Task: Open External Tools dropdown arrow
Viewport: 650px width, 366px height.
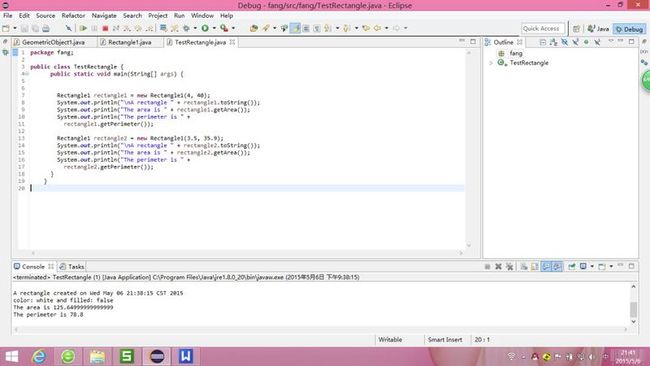Action: 233,28
